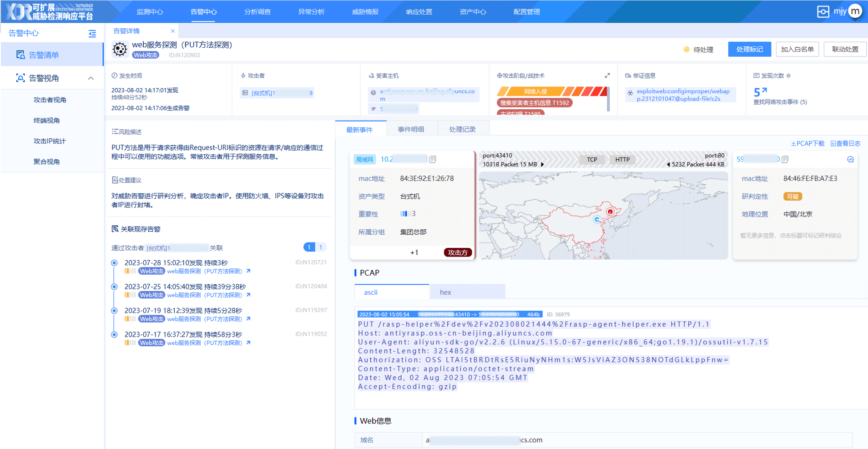Click the +1 on the attacker card

point(414,252)
